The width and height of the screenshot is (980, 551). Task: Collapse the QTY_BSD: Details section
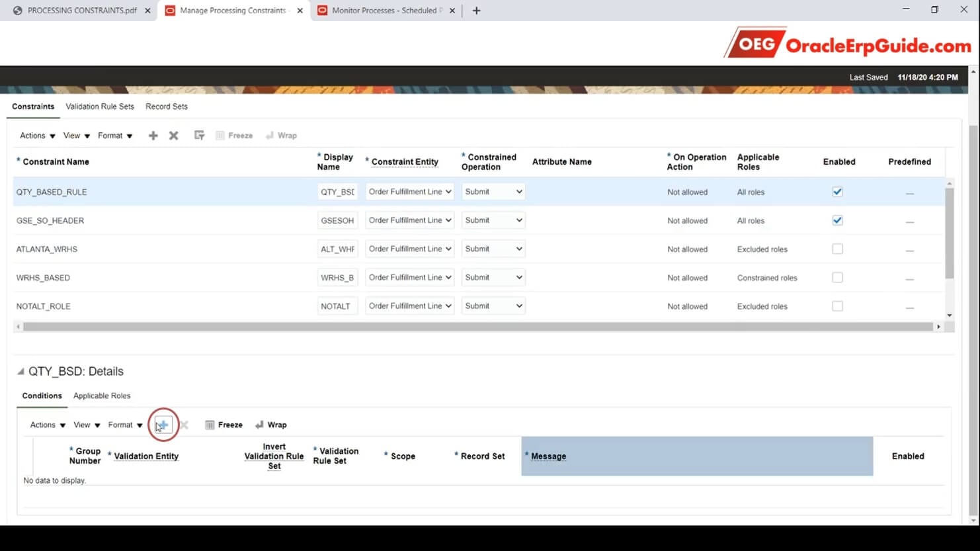pyautogui.click(x=20, y=372)
